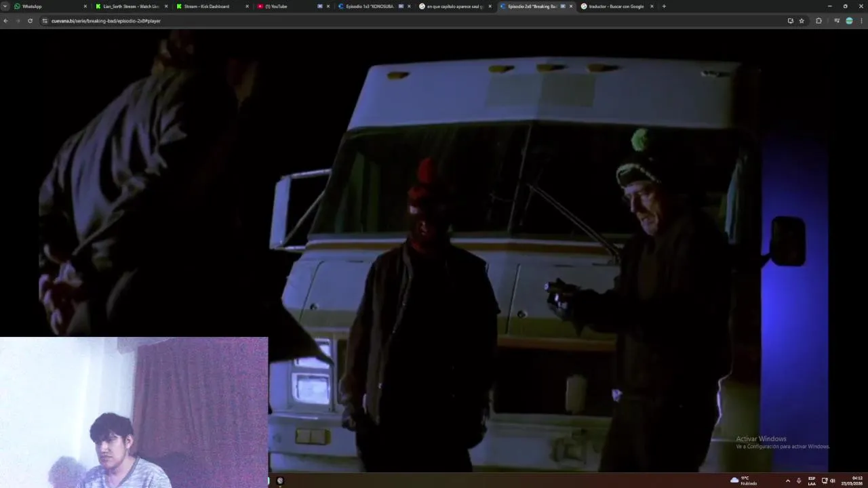868x488 pixels.
Task: Show hidden system tray icons
Action: coord(787,481)
